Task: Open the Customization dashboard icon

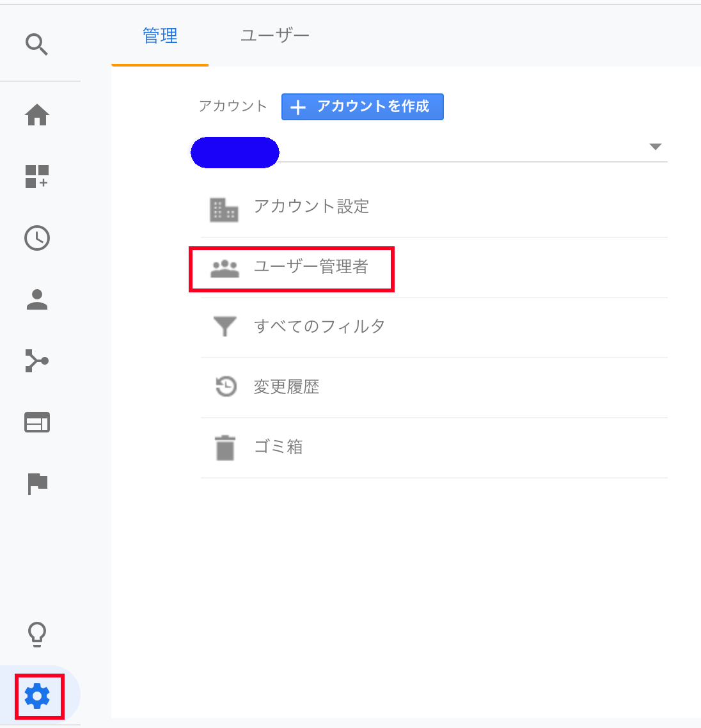Action: coord(37,176)
